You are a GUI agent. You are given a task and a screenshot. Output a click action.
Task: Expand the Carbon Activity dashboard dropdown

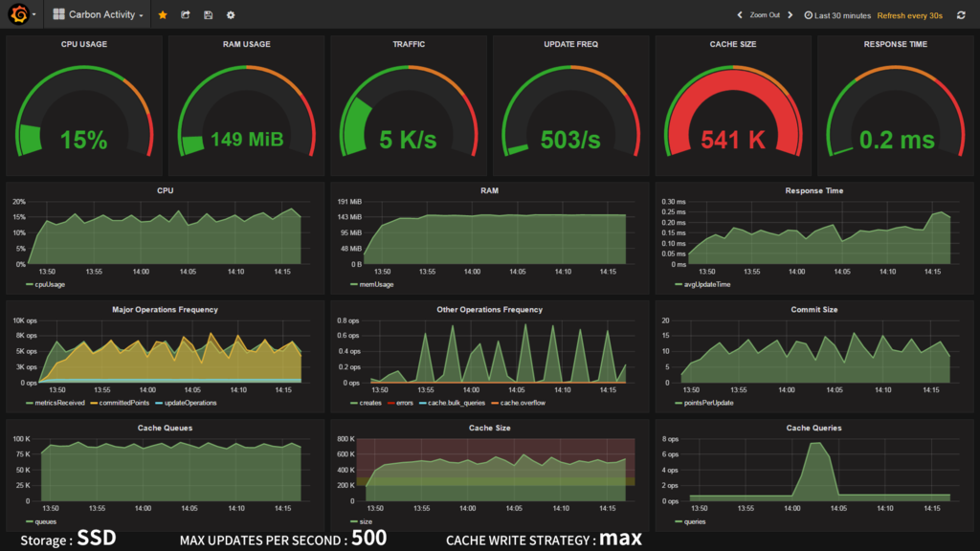(99, 14)
